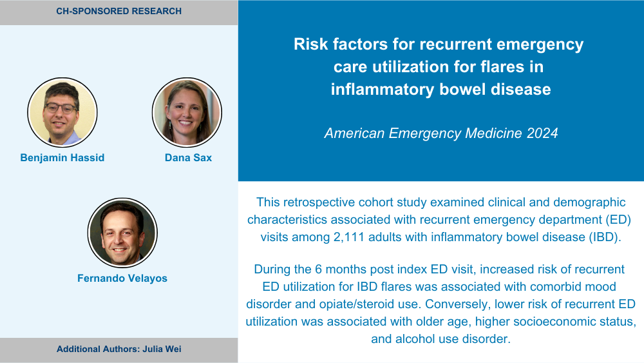The height and width of the screenshot is (363, 644).
Task: Select Dana Sax's circular portrait
Action: click(187, 112)
